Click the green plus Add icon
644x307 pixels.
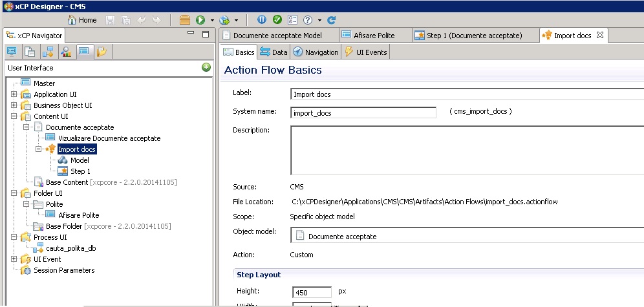pos(206,67)
